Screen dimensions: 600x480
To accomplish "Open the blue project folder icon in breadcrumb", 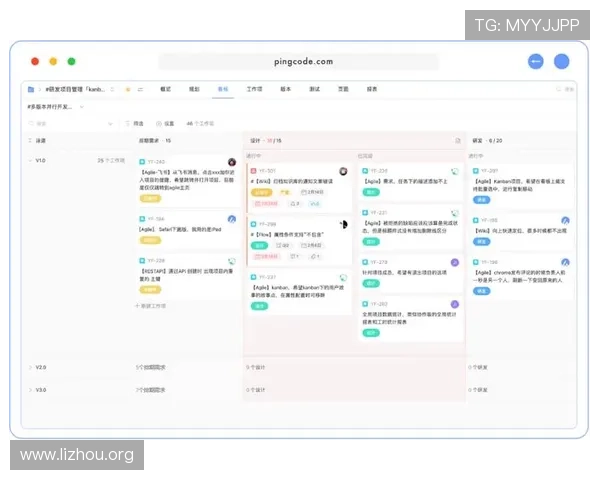I will click(x=31, y=89).
